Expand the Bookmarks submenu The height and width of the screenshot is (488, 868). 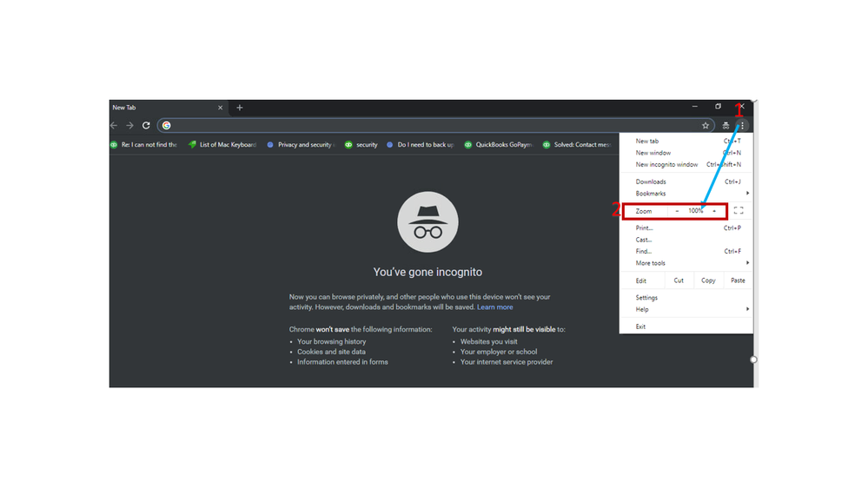(x=686, y=193)
